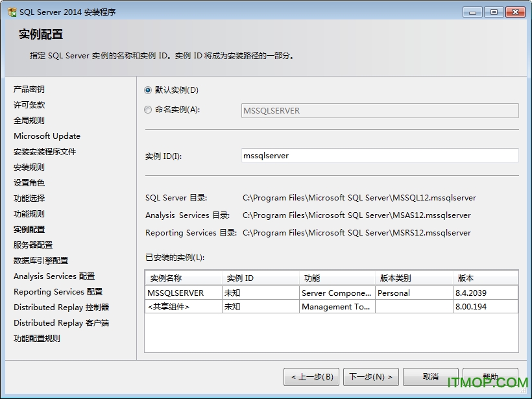Proceed with 下一步(N) button
The image size is (532, 399).
coord(371,376)
